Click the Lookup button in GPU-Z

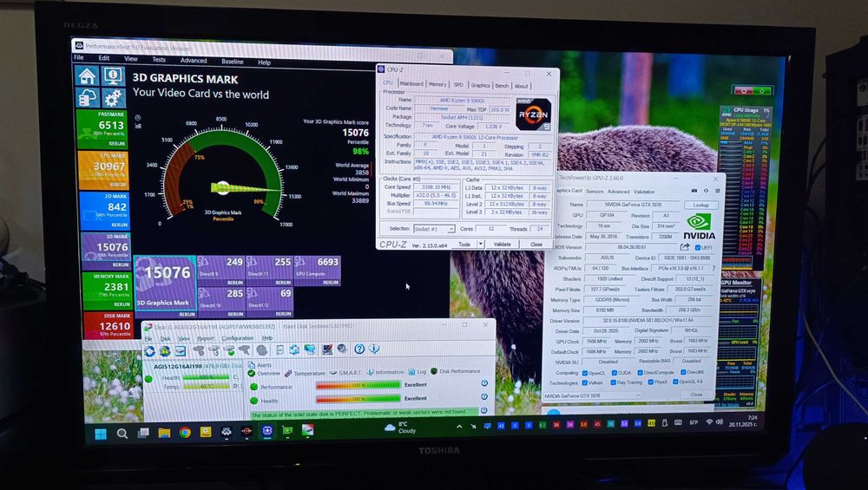[700, 206]
